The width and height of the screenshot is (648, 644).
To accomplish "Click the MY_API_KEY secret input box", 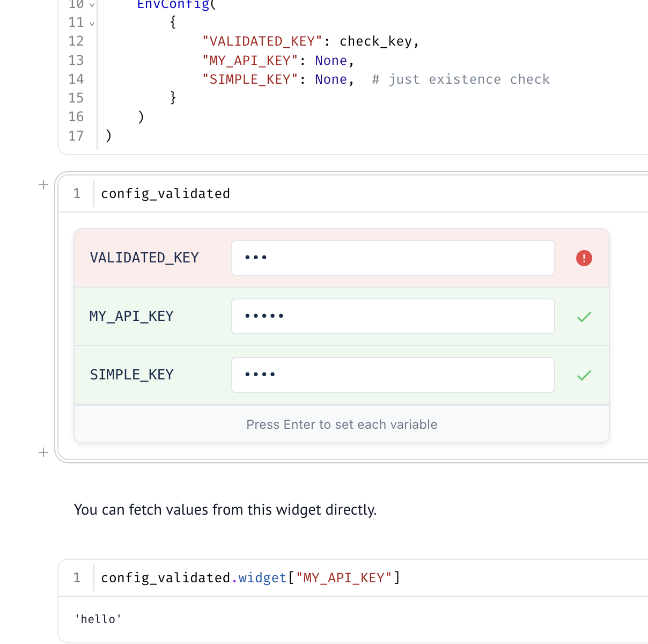I will pos(393,317).
